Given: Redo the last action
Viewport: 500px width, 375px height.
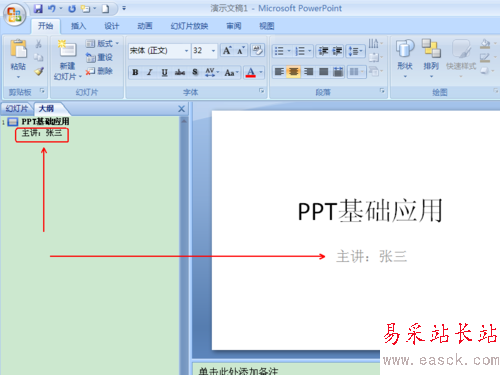Looking at the screenshot, I should (72, 9).
